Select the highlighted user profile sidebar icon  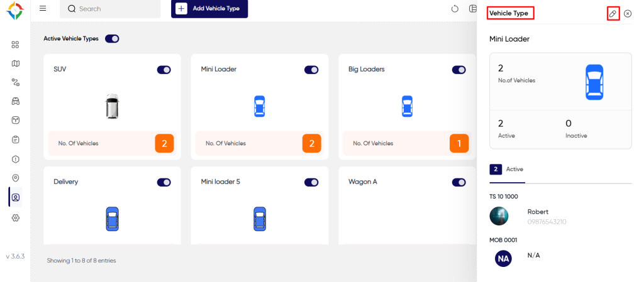16,197
